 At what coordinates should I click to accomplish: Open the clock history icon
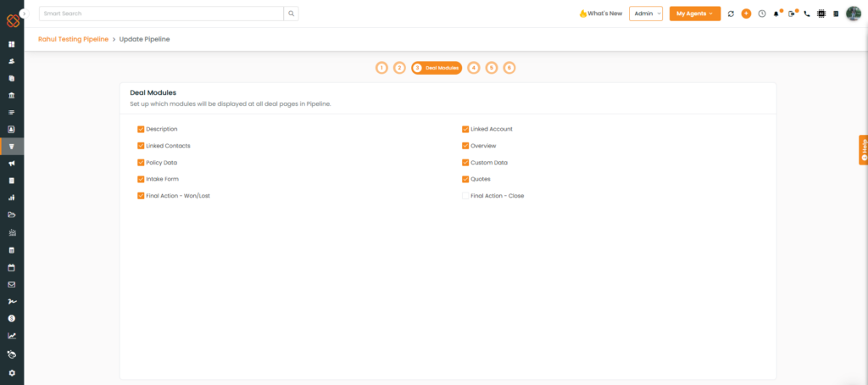(761, 14)
